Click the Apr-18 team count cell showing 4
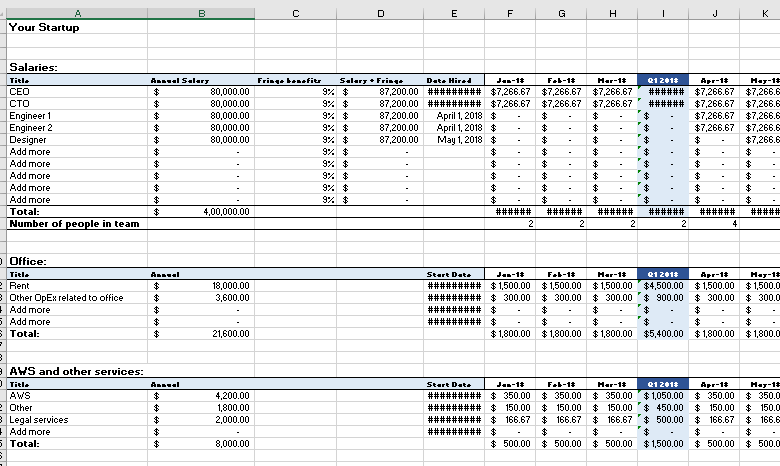The height and width of the screenshot is (466, 780). pos(713,224)
